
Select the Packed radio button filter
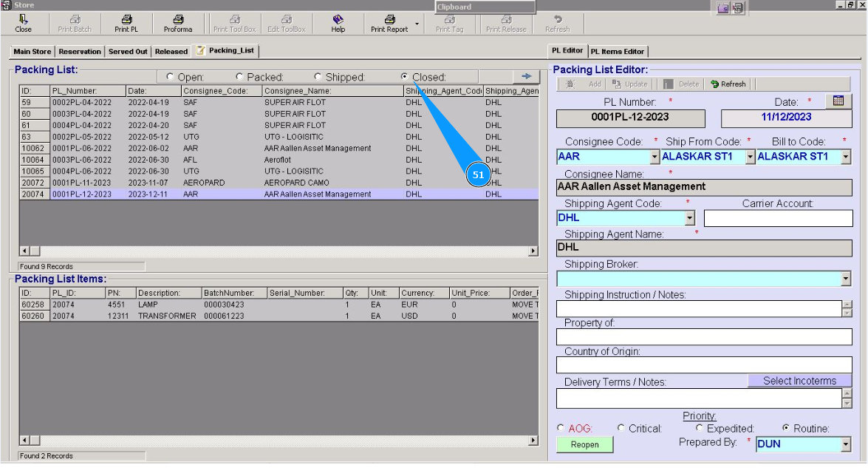(239, 77)
